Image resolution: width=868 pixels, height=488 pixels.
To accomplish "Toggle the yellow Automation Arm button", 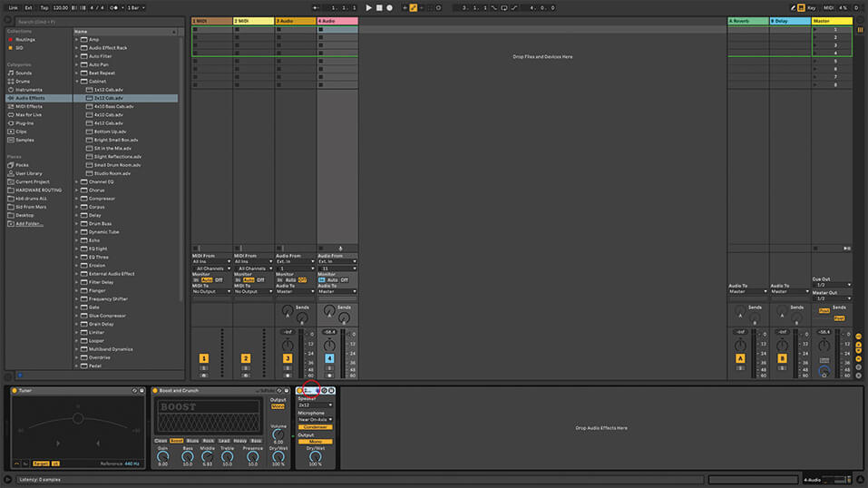I will point(413,8).
